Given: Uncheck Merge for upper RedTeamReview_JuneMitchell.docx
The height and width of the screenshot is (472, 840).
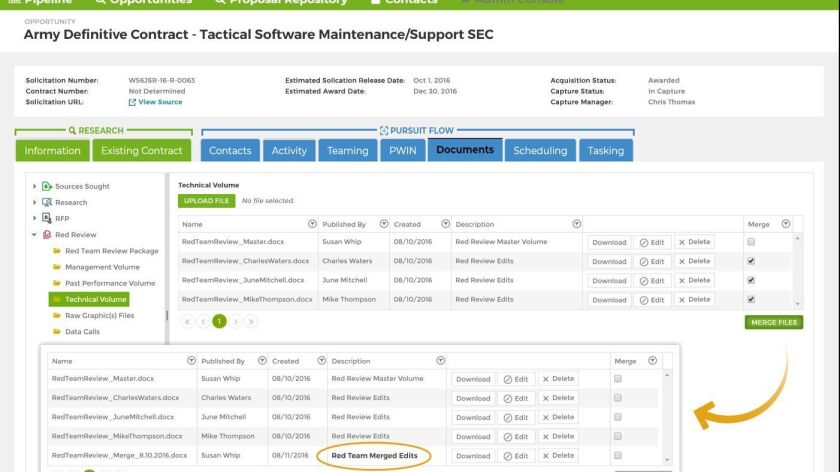Looking at the screenshot, I should click(x=751, y=280).
